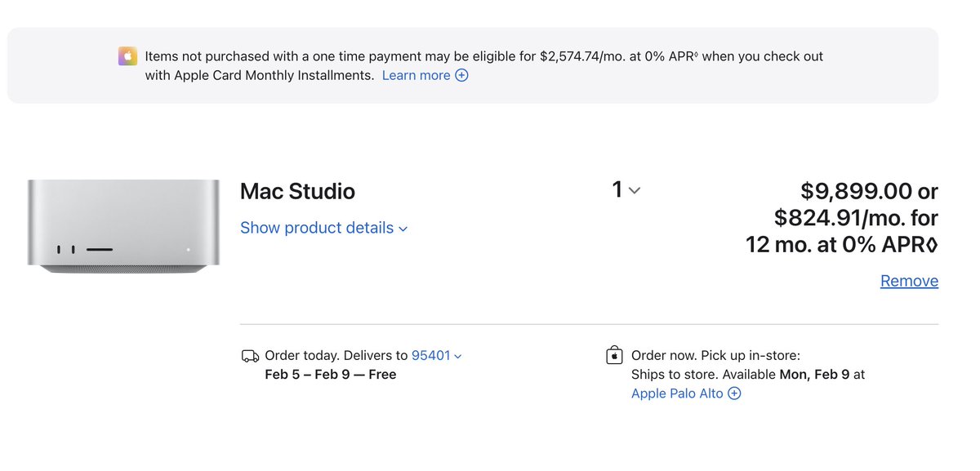Click the $9,899.00 price text
The image size is (980, 471).
pos(857,192)
